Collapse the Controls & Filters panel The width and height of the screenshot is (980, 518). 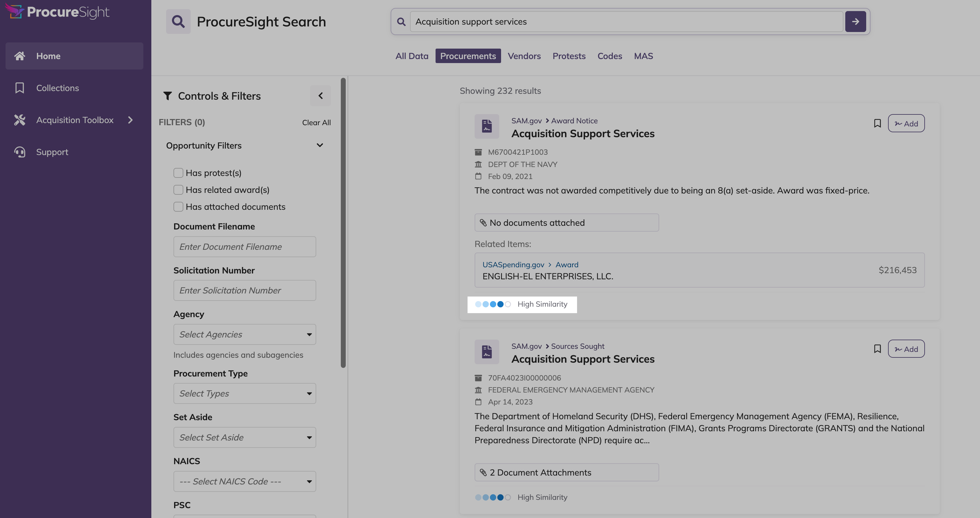320,96
